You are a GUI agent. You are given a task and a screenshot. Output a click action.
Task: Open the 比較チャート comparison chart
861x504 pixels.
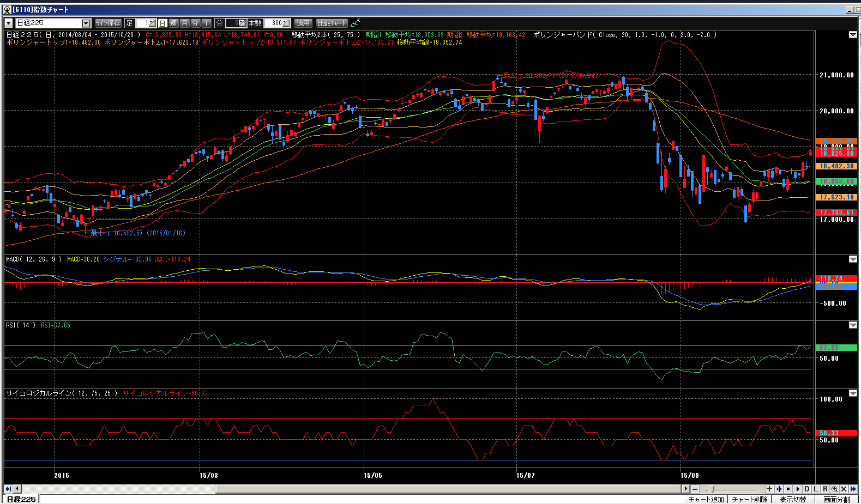pos(332,23)
